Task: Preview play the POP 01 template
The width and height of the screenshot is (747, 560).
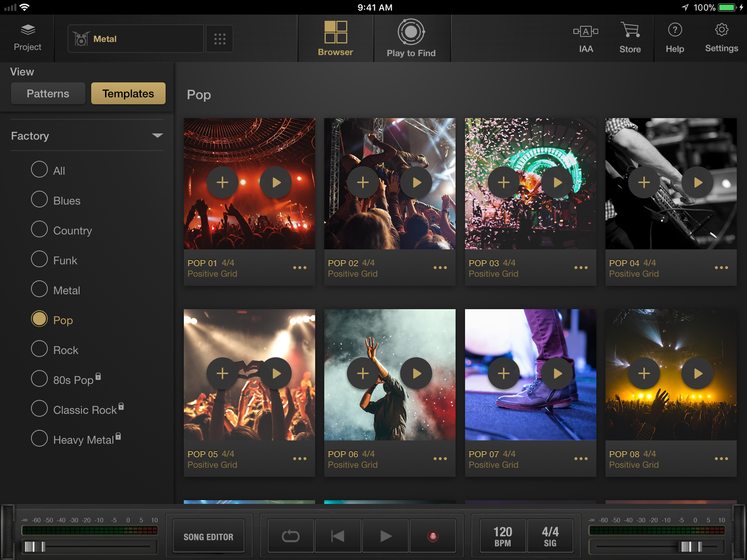Action: pos(276,182)
